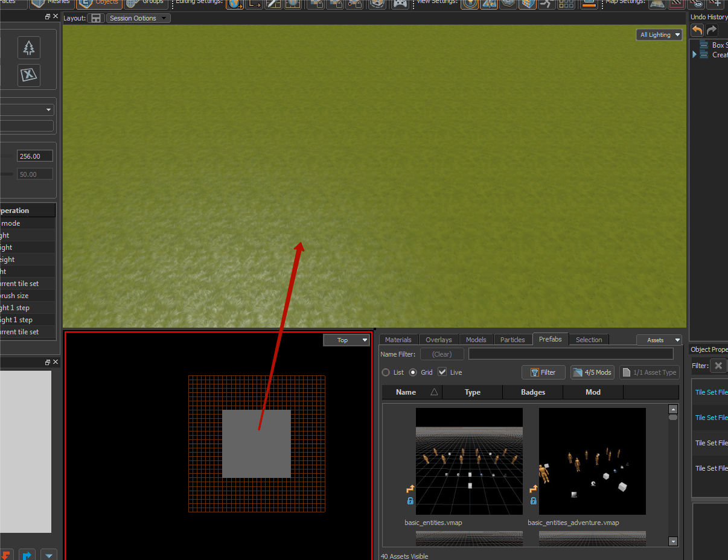Switch to the Materials tab
Viewport: 728px width, 560px height.
pos(398,340)
